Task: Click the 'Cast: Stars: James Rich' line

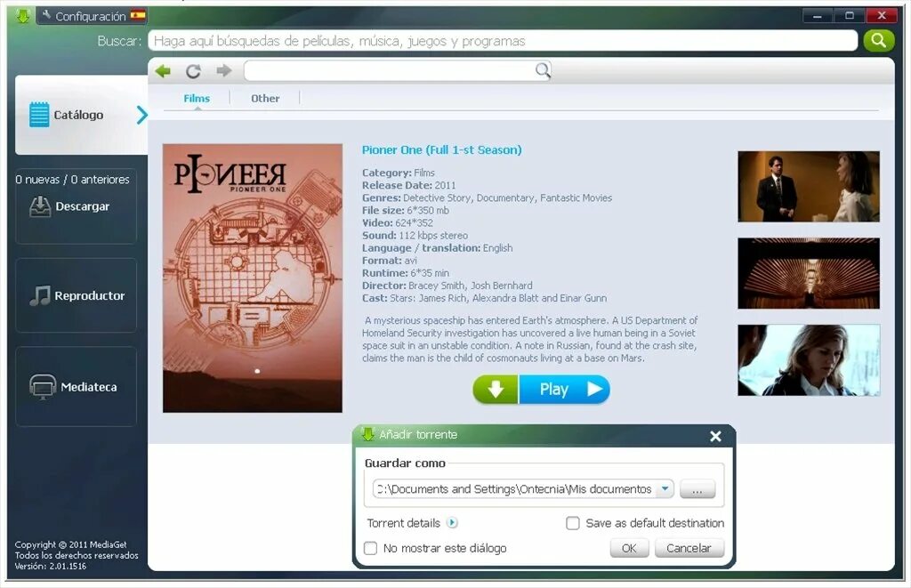Action: coord(485,298)
